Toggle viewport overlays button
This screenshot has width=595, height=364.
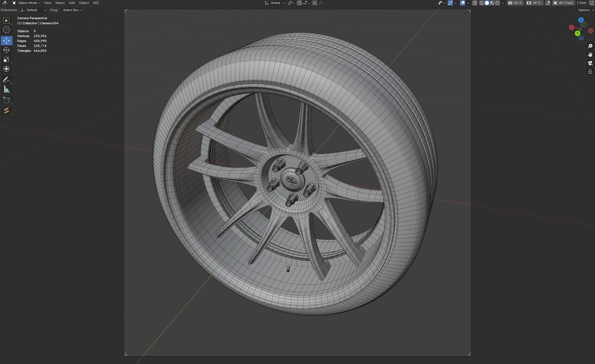463,3
